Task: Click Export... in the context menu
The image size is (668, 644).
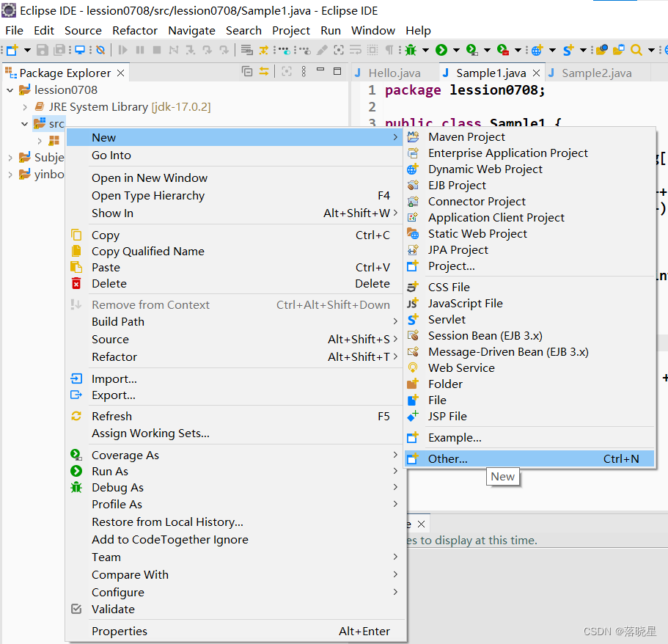Action: point(235,395)
